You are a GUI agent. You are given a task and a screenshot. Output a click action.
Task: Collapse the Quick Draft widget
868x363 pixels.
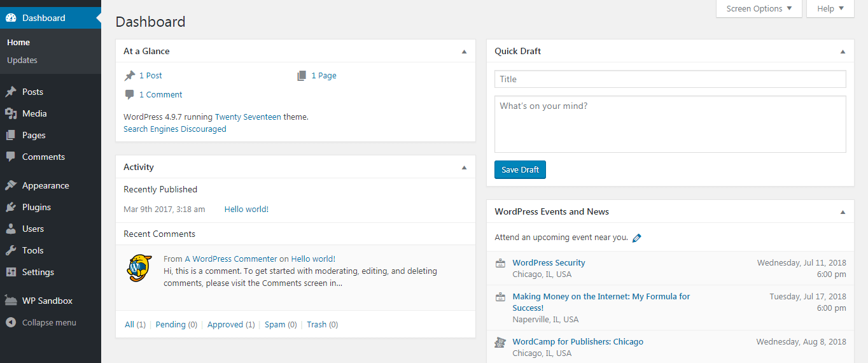(843, 52)
